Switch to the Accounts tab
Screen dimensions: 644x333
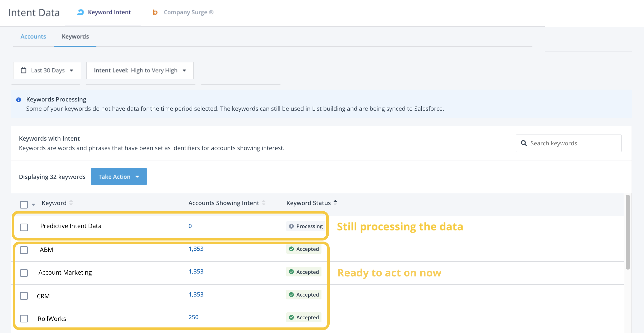click(33, 36)
